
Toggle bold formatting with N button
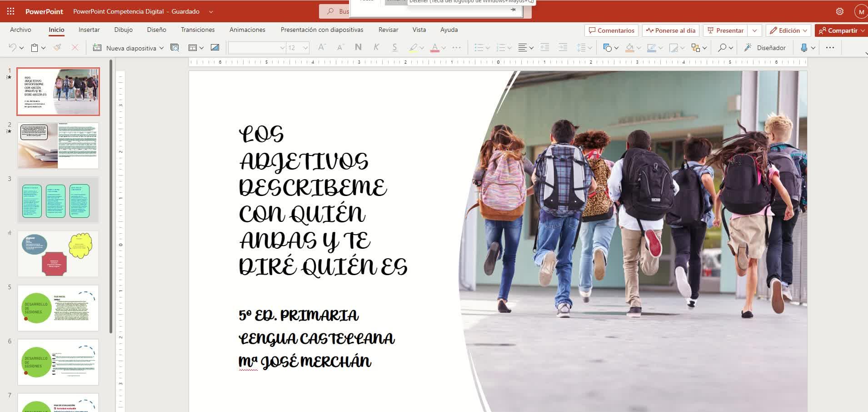coord(358,48)
